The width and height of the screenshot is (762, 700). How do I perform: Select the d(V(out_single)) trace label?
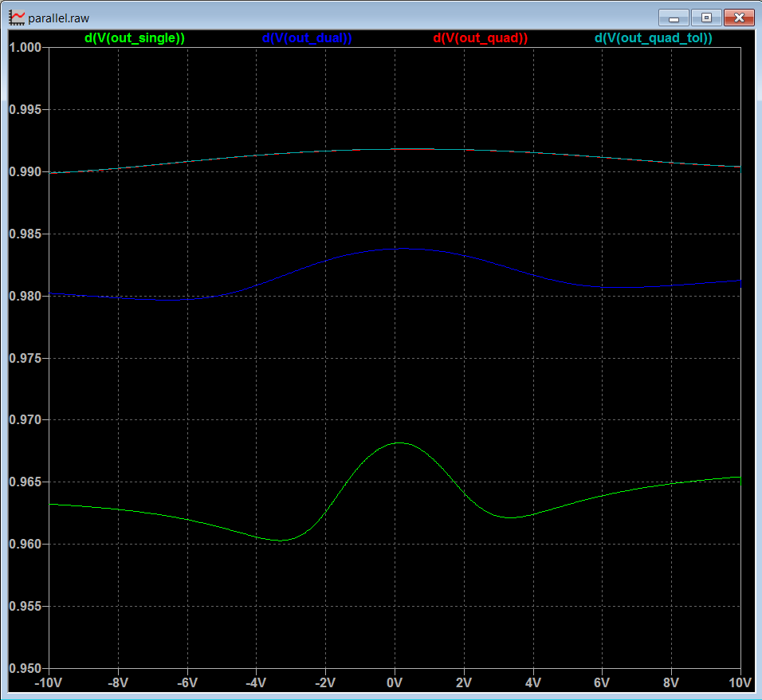pyautogui.click(x=135, y=38)
